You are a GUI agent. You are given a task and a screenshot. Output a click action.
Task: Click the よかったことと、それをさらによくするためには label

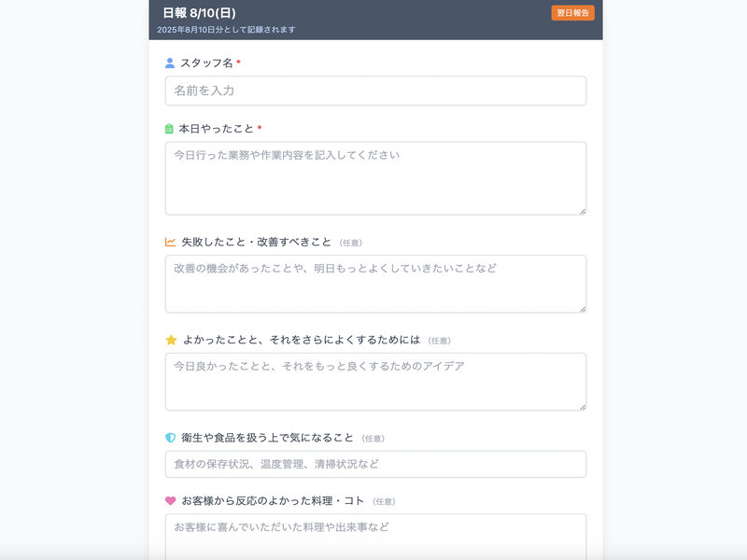pyautogui.click(x=302, y=340)
